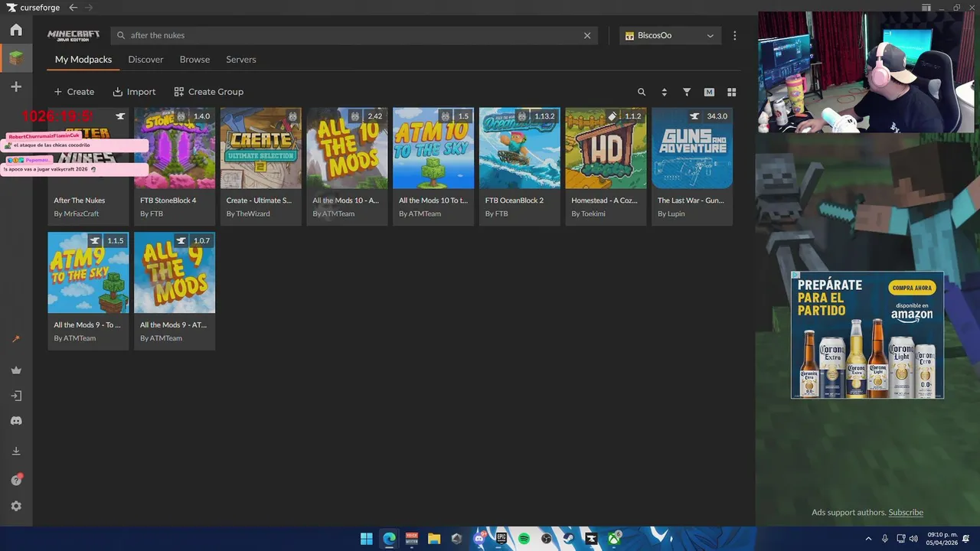Open Microsoft Edge in the taskbar
Image resolution: width=980 pixels, height=551 pixels.
pyautogui.click(x=389, y=539)
